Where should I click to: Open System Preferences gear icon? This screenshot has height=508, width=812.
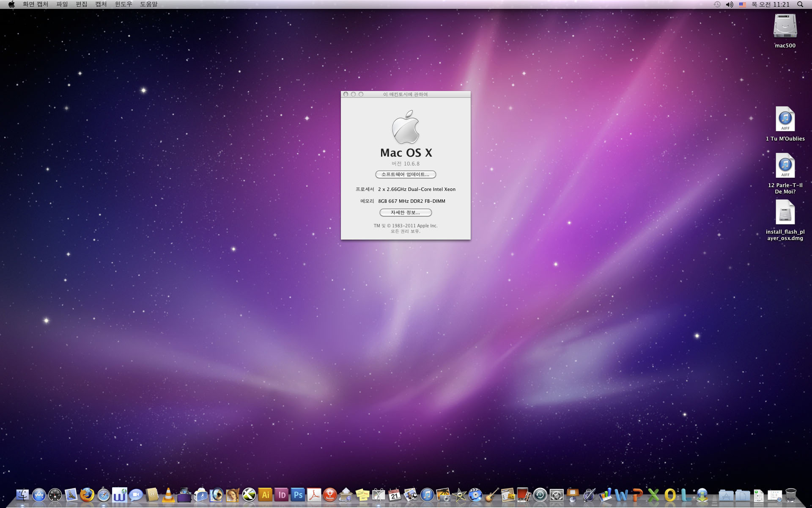click(556, 494)
